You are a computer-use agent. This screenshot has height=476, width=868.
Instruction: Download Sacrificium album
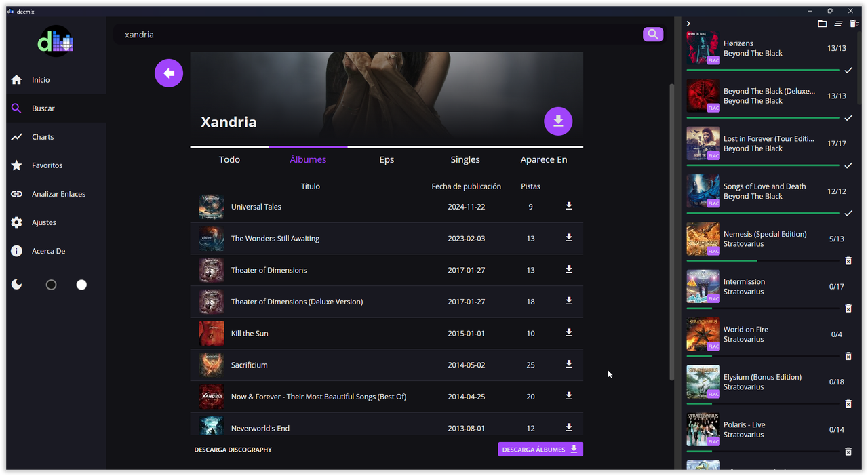(569, 364)
